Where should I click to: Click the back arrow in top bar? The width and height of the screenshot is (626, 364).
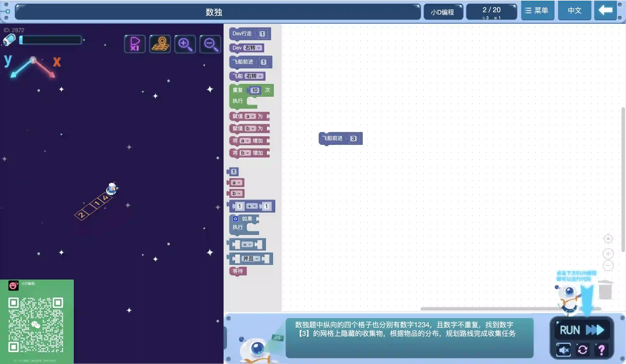coord(605,10)
